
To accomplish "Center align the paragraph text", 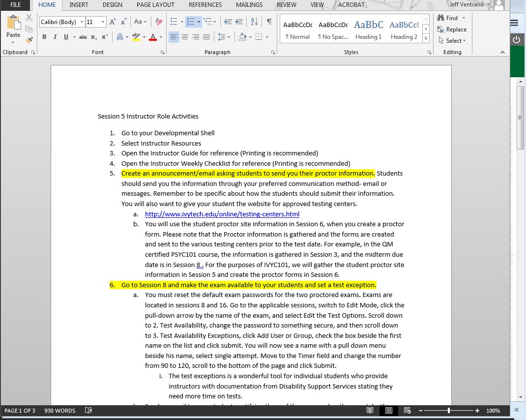I will (x=185, y=37).
